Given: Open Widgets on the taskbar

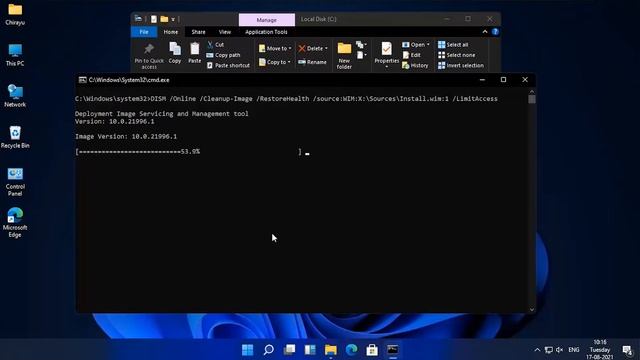Looking at the screenshot, I should tap(310, 350).
